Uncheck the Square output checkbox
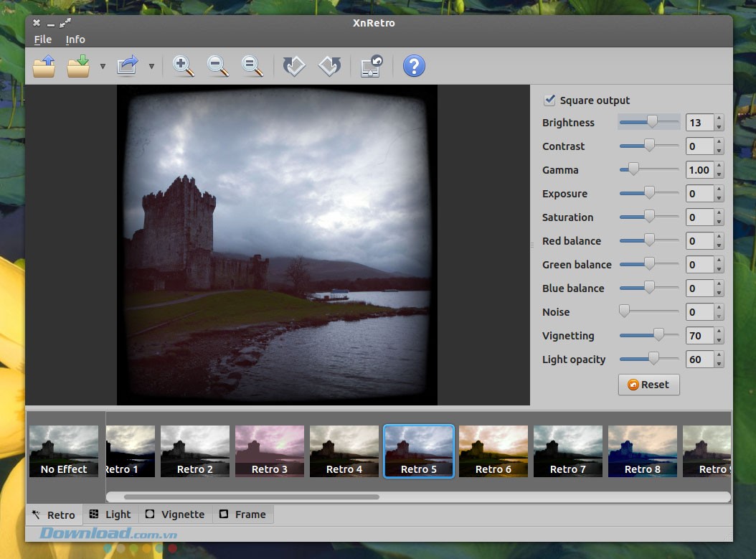The image size is (756, 559). pyautogui.click(x=550, y=100)
